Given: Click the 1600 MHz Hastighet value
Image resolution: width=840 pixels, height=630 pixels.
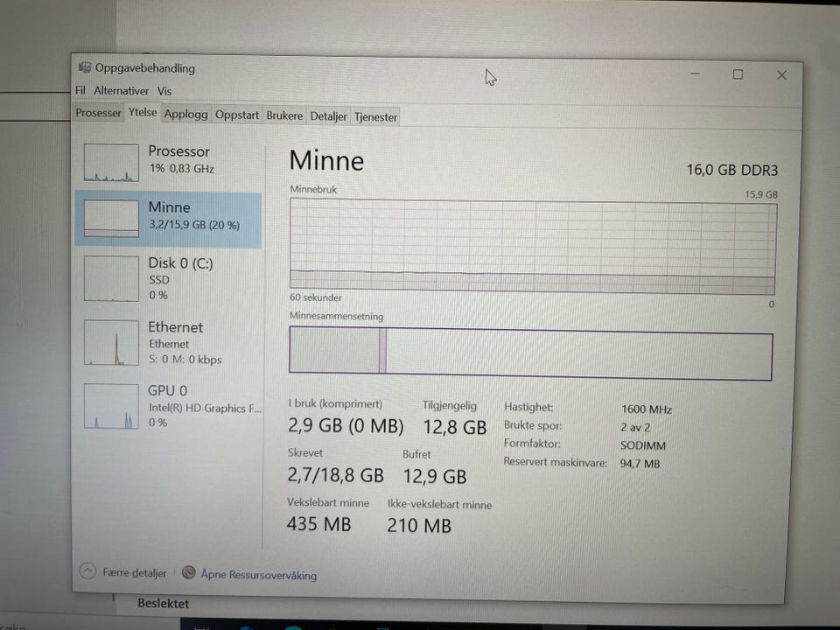Looking at the screenshot, I should [x=646, y=409].
